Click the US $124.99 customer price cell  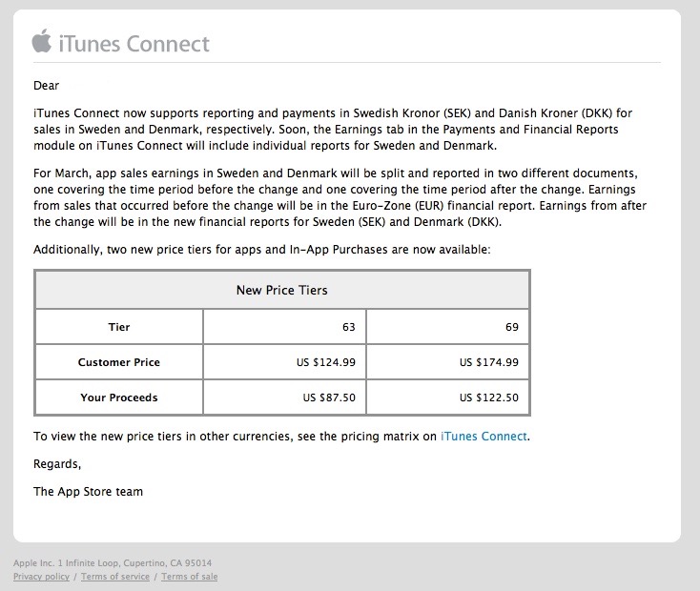(x=284, y=362)
